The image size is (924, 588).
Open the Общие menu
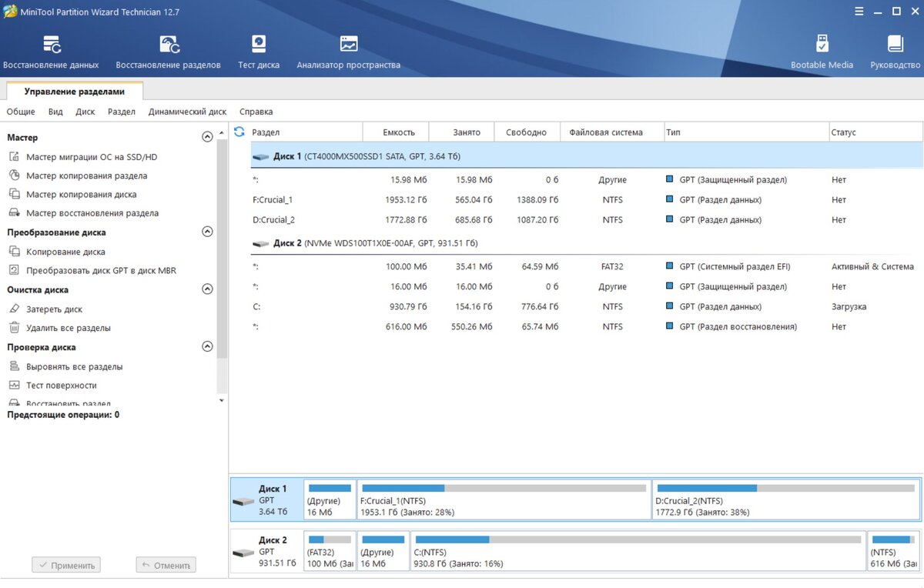pos(21,112)
